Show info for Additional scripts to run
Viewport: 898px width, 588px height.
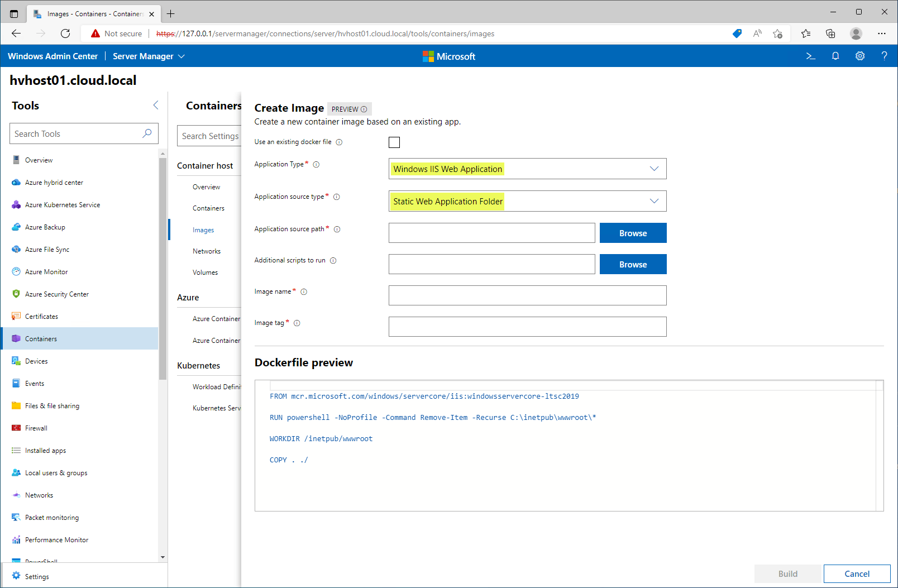pos(333,260)
